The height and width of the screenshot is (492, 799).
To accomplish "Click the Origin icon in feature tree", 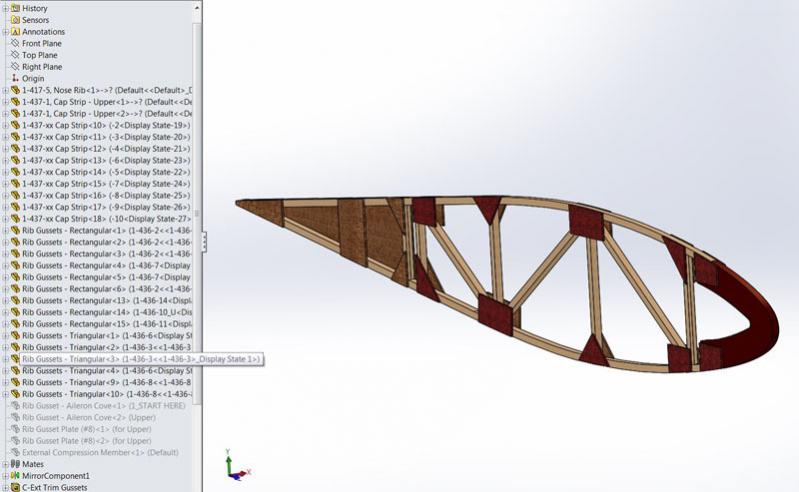I will tap(15, 78).
